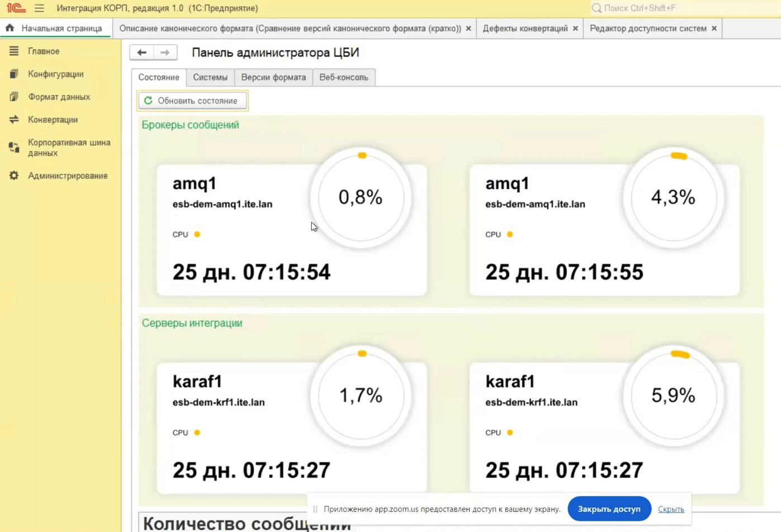Screen dimensions: 781x532
Task: Click the Панель администратора ЦБИ title
Action: [275, 53]
